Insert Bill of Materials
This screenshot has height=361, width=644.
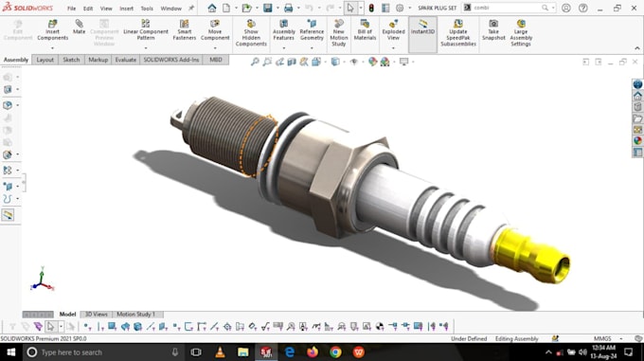tap(365, 30)
